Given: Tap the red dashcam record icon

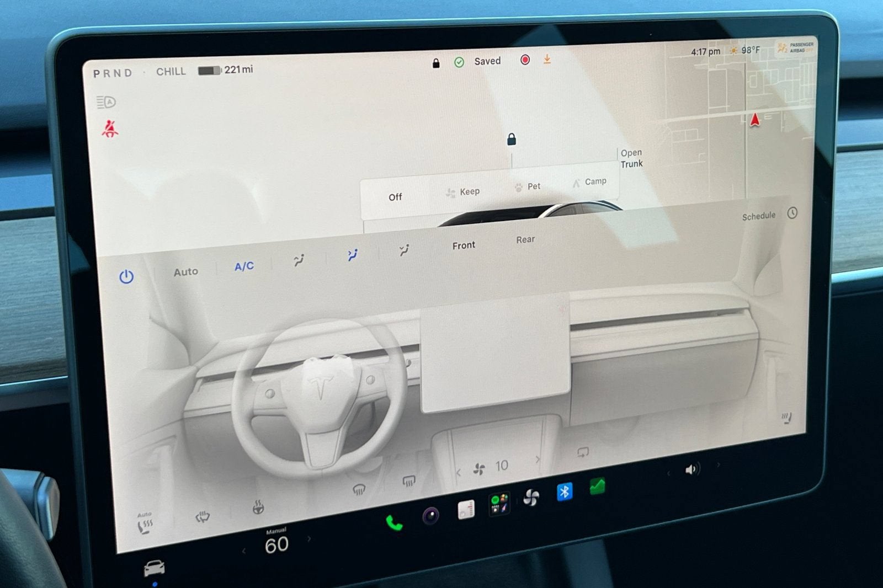Looking at the screenshot, I should (525, 60).
